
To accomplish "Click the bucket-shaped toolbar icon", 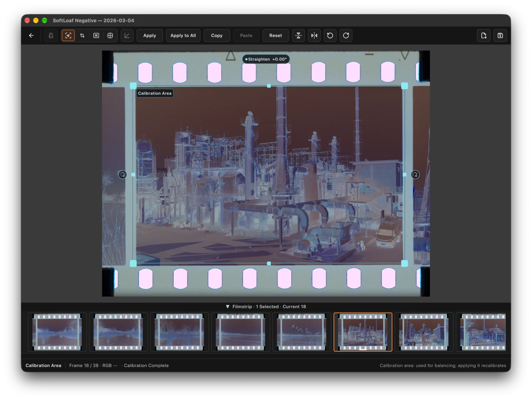I will point(51,36).
